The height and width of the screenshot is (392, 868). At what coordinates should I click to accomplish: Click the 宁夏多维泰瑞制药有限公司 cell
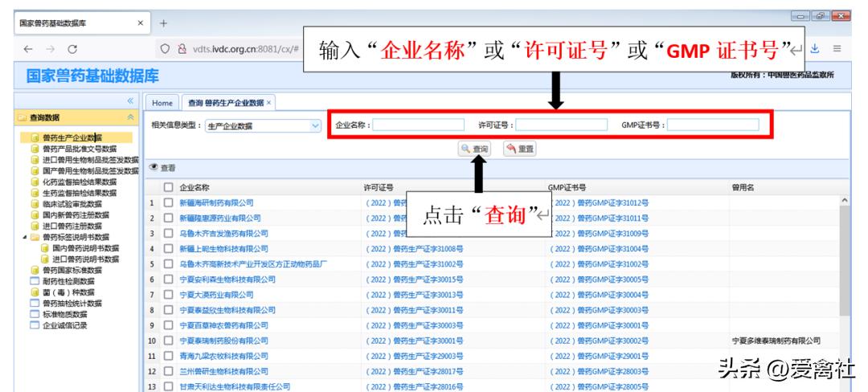[x=776, y=341]
